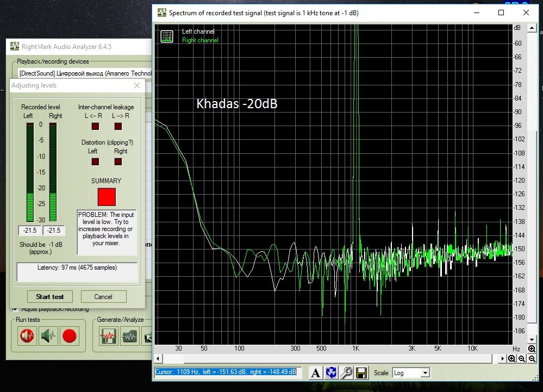Run the playback and recording test icon
The height and width of the screenshot is (392, 543).
[26, 337]
